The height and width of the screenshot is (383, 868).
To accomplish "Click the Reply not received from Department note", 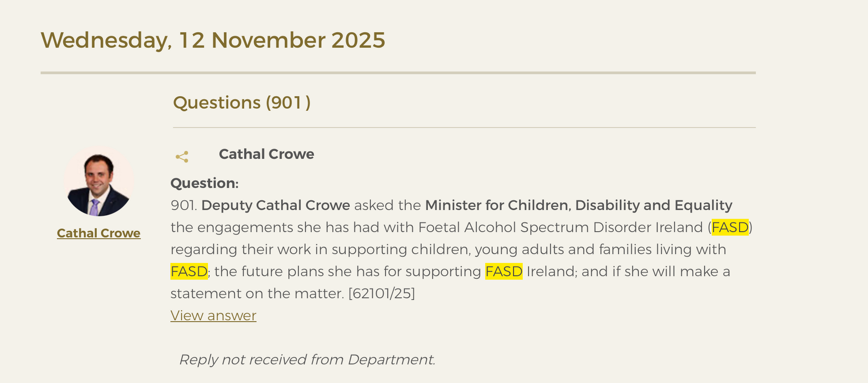I will pyautogui.click(x=307, y=360).
